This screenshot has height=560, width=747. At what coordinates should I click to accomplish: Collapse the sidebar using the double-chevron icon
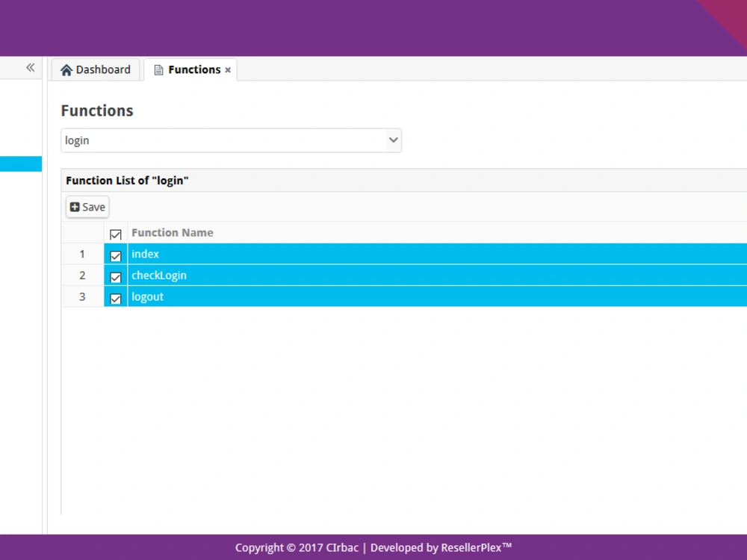pos(31,67)
